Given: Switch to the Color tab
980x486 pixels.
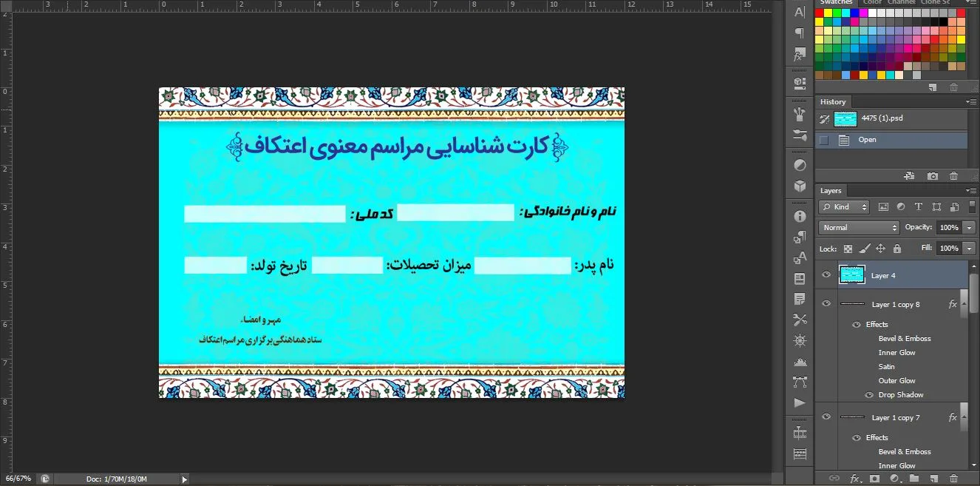Looking at the screenshot, I should coord(873,2).
